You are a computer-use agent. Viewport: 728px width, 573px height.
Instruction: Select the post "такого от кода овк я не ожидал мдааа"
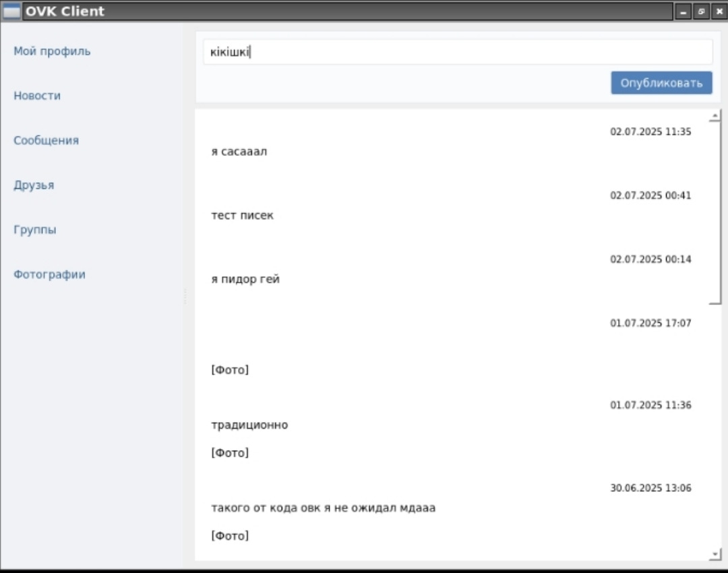pyautogui.click(x=323, y=508)
